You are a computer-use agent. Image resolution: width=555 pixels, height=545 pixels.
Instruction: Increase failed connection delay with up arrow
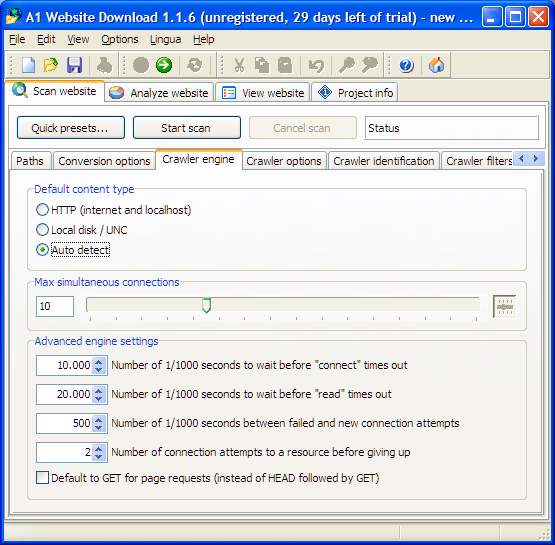pos(99,420)
